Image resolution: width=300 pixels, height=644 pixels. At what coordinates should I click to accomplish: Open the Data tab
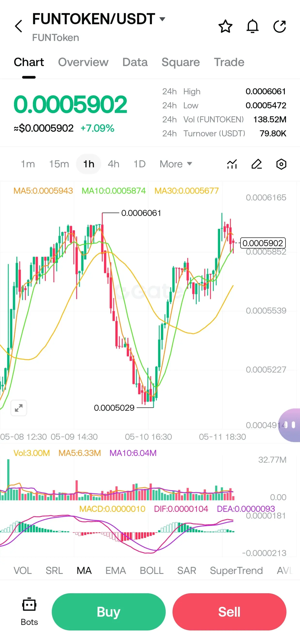[x=135, y=62]
